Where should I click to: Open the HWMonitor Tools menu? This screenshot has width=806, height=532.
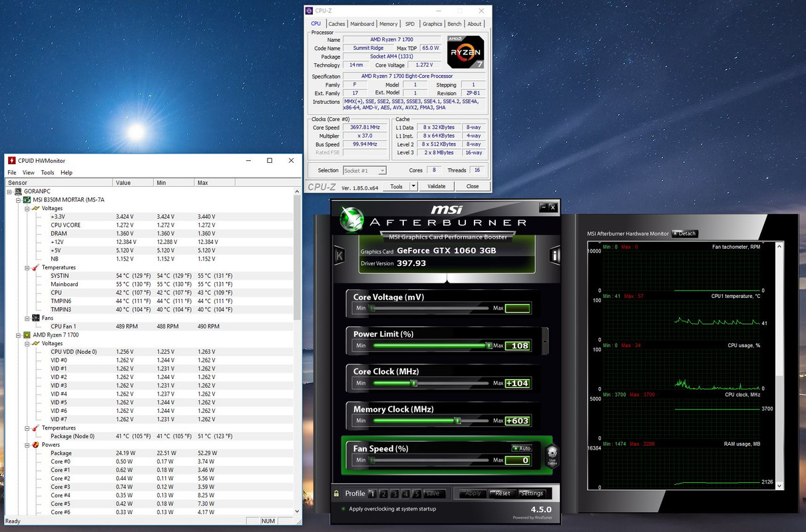47,172
